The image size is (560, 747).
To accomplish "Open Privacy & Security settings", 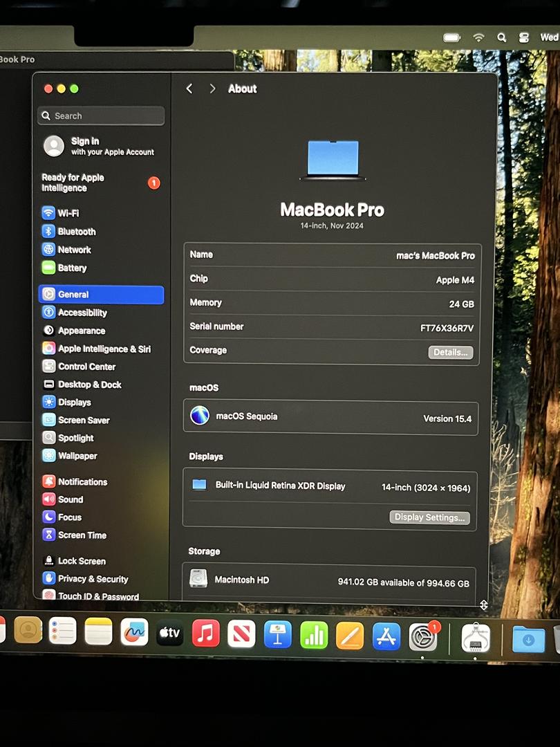I will pos(85,579).
